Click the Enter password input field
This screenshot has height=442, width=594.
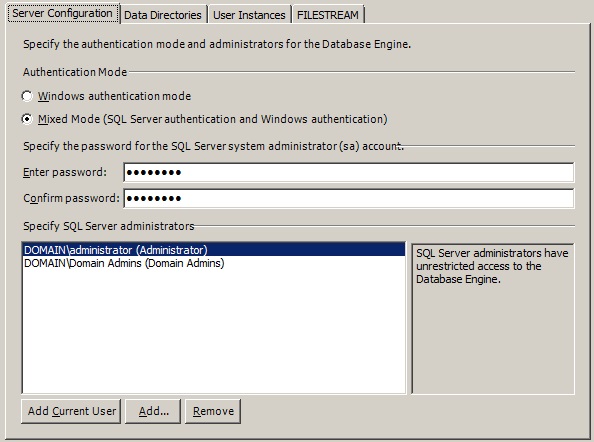[349, 172]
